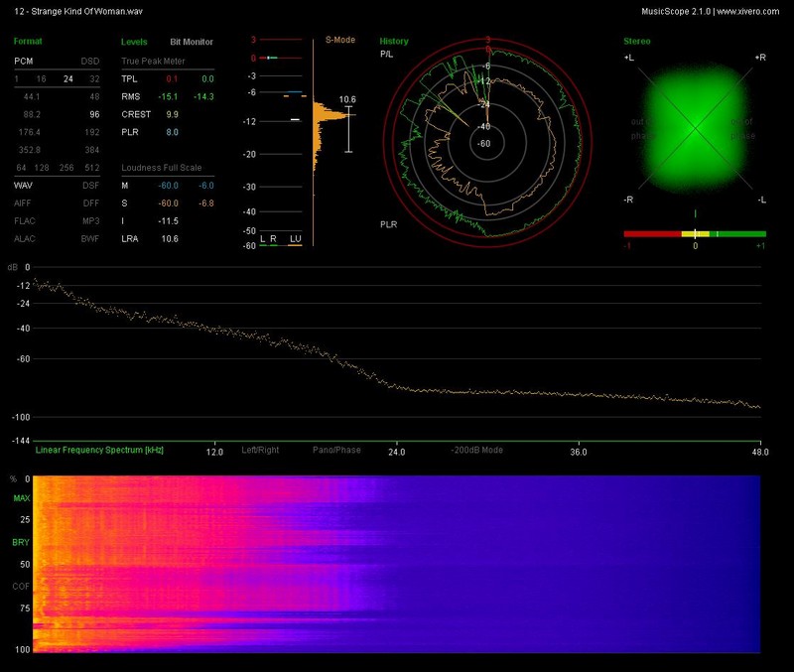Open the www.xivero.com link

pyautogui.click(x=748, y=12)
